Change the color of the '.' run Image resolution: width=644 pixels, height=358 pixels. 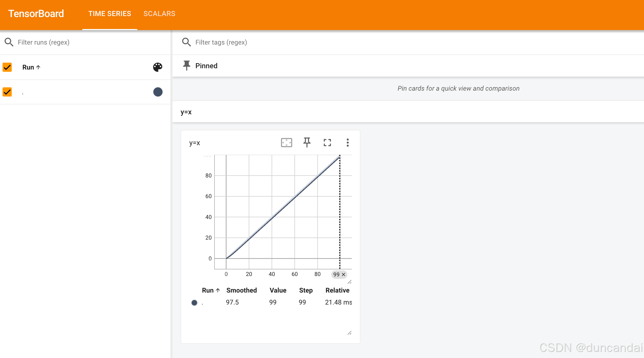click(158, 92)
